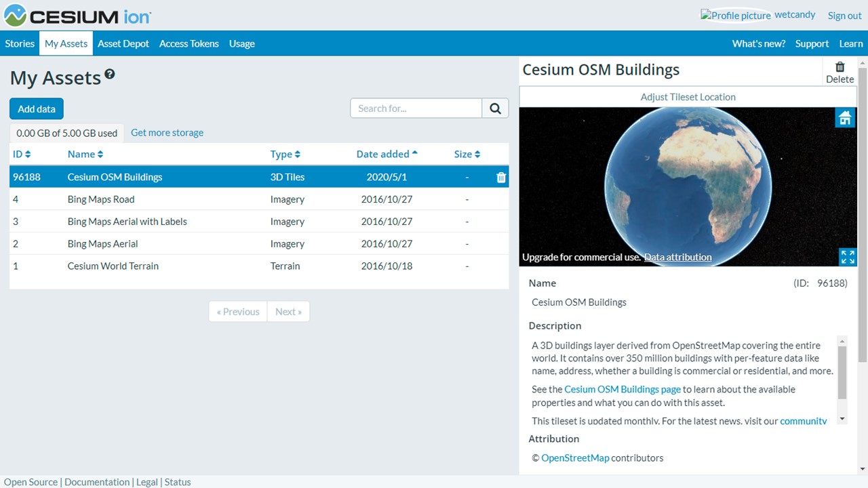
Task: Click the description scrollbar down arrow
Action: tap(842, 420)
